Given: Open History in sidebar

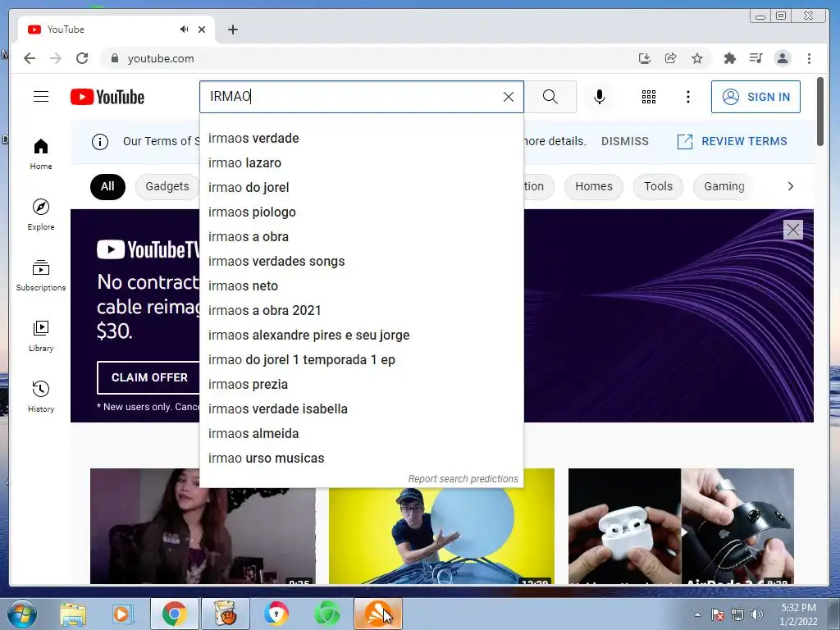Looking at the screenshot, I should point(41,396).
